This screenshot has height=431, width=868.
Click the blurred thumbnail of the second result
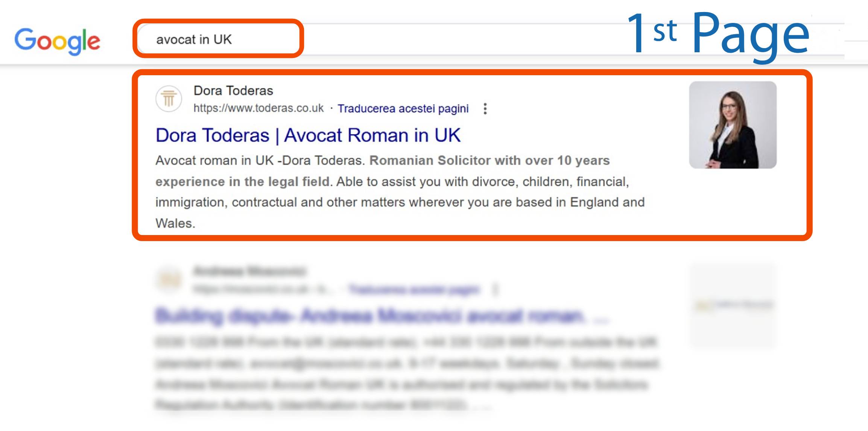coord(732,305)
